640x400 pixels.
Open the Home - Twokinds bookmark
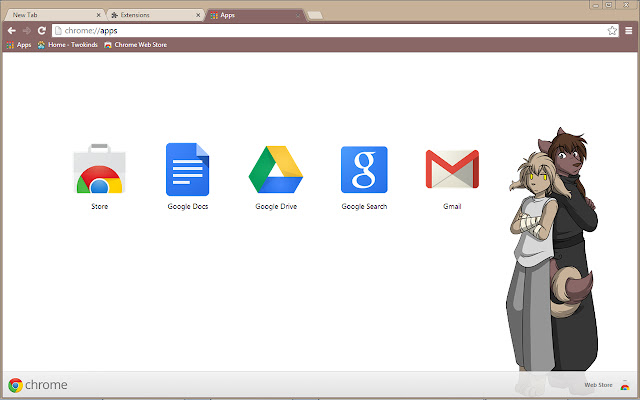68,45
